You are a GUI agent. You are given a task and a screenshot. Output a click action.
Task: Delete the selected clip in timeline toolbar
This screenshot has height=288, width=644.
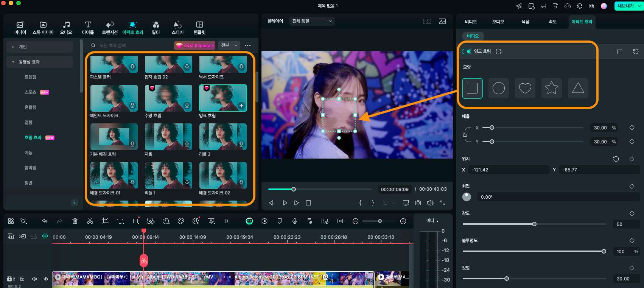click(75, 221)
